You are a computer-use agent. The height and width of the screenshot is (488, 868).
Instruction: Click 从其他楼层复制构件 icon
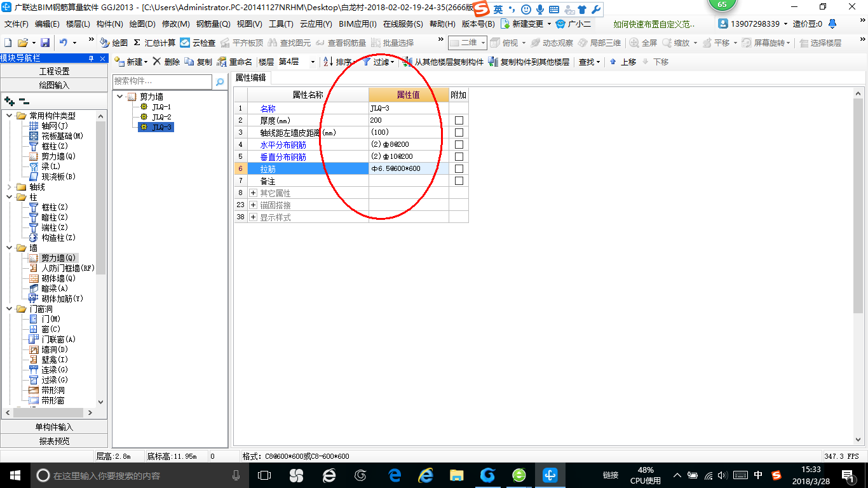point(407,62)
